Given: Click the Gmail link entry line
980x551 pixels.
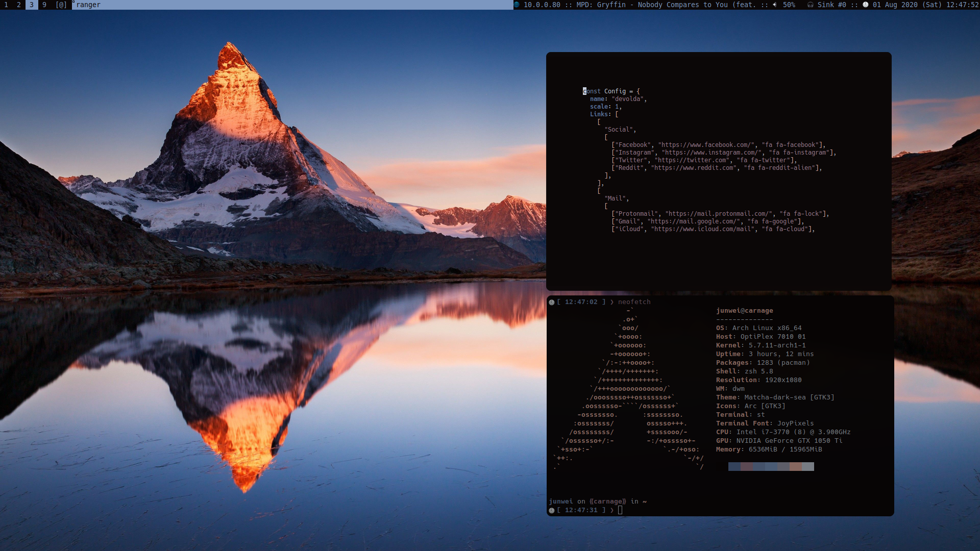Looking at the screenshot, I should pos(708,221).
